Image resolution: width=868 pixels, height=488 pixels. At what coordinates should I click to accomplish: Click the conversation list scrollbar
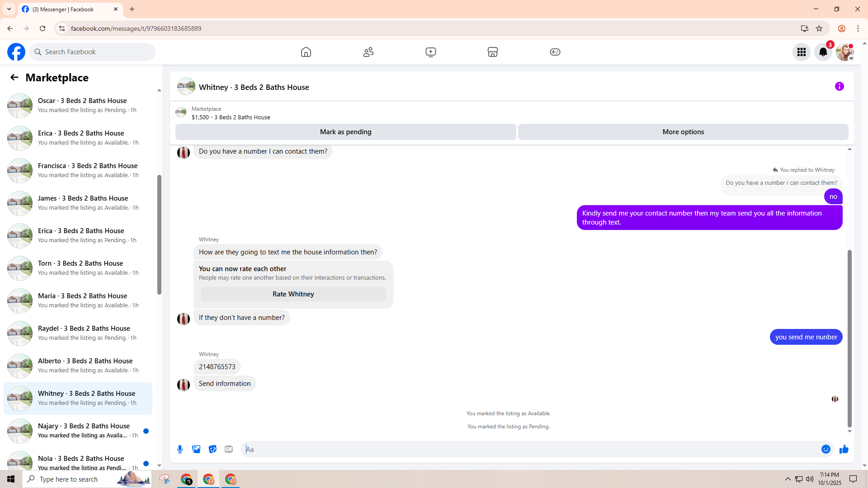pyautogui.click(x=159, y=235)
